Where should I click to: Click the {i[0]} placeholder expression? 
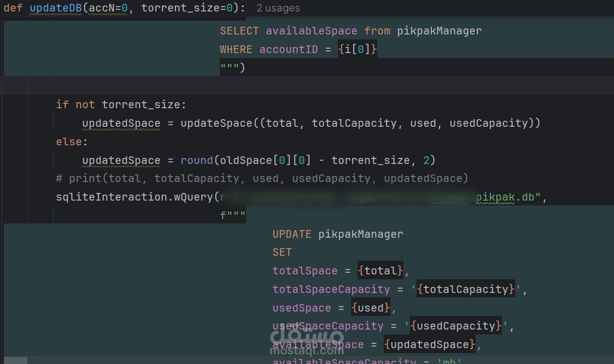click(x=358, y=49)
